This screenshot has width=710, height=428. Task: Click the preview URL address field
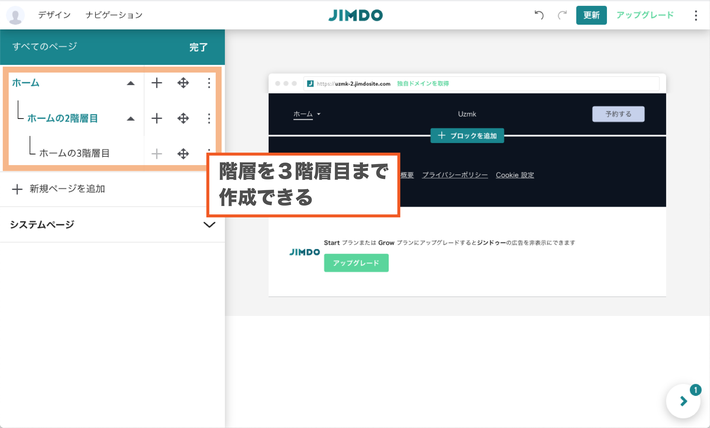tap(481, 84)
